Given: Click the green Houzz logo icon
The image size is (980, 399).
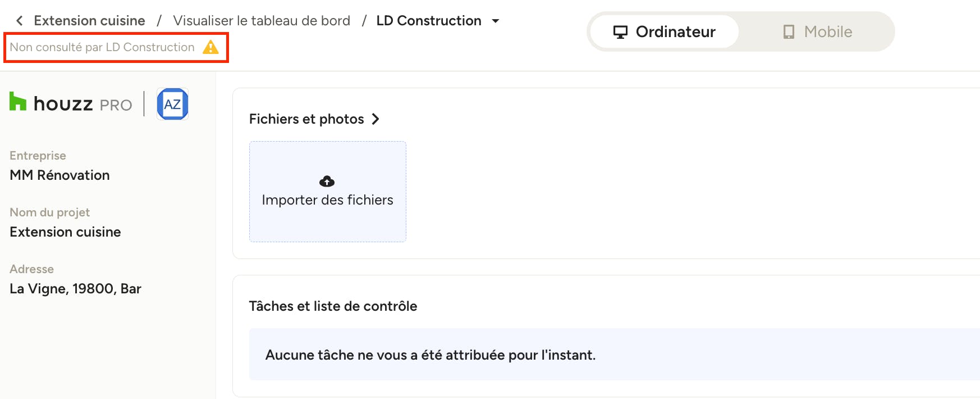Looking at the screenshot, I should 18,102.
